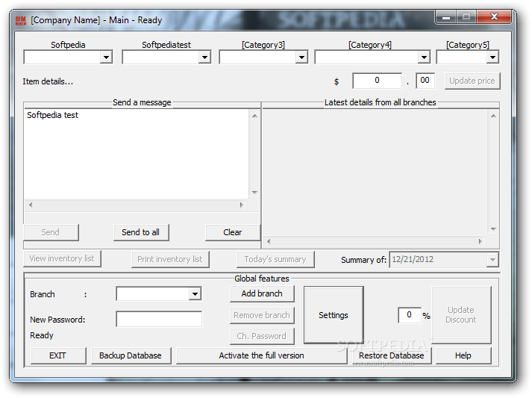
Task: Click Latest details scroll up arrow
Action: pyautogui.click(x=493, y=116)
